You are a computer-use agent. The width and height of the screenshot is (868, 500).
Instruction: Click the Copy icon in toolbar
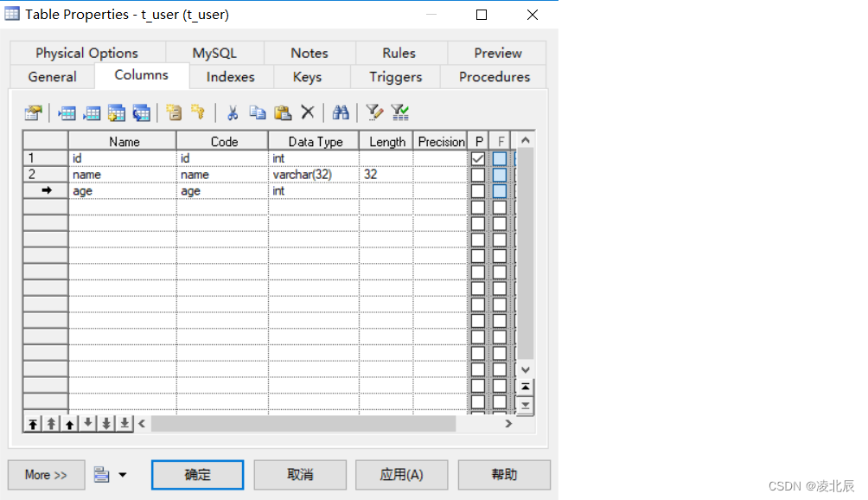258,113
